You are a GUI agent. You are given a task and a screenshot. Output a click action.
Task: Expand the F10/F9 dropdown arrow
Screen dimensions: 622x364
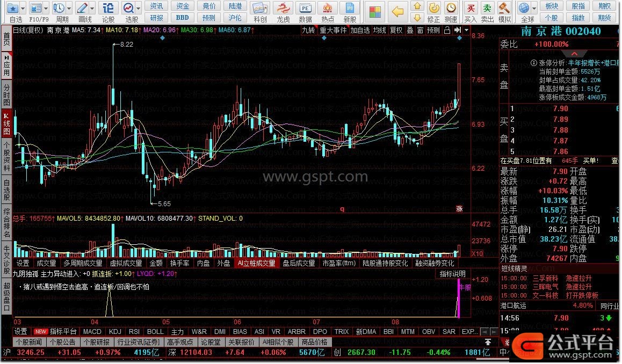[46, 9]
